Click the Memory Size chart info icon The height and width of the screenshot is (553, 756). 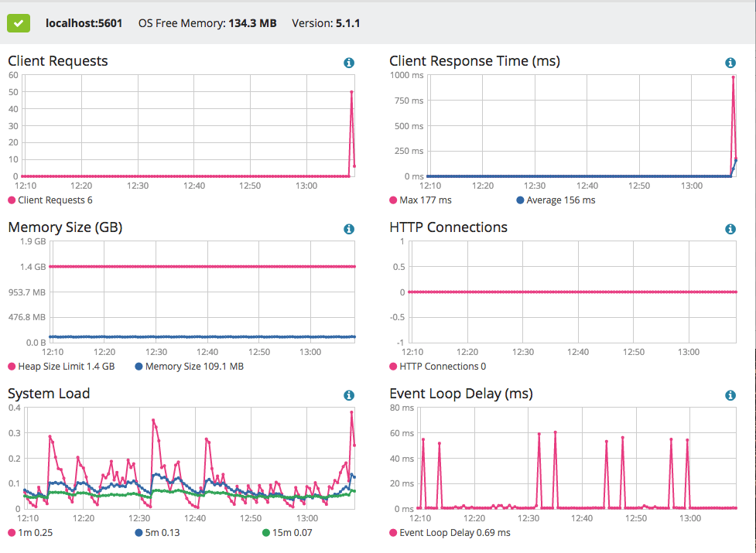click(x=349, y=229)
